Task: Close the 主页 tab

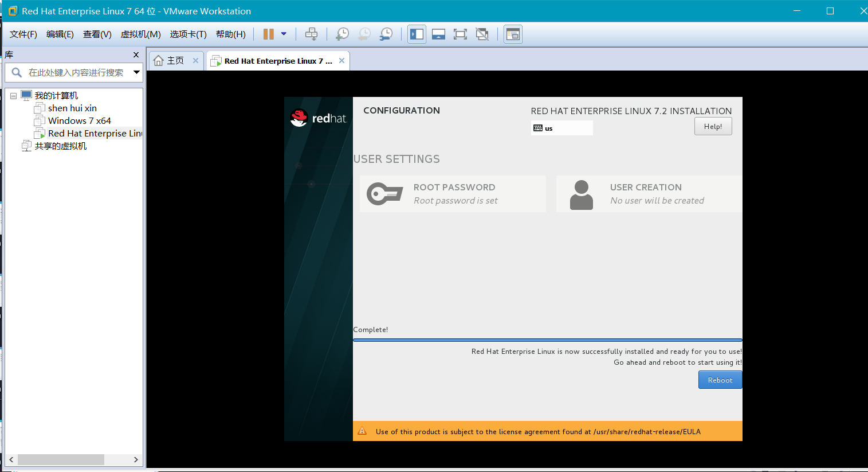Action: [x=195, y=61]
